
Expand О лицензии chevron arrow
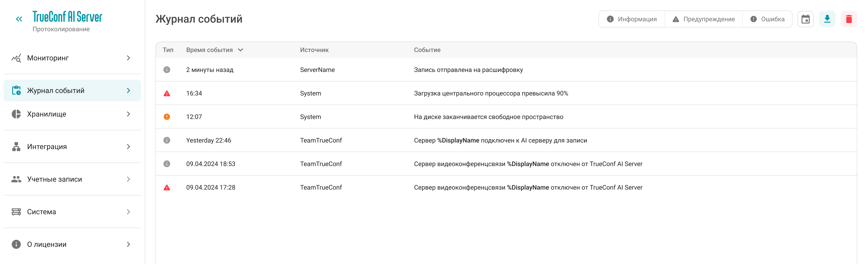[x=128, y=245]
